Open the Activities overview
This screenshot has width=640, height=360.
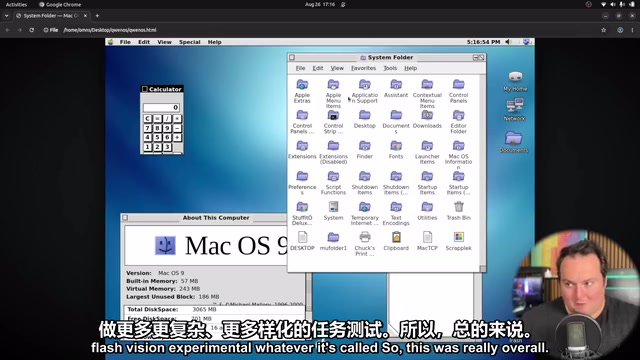coord(16,4)
